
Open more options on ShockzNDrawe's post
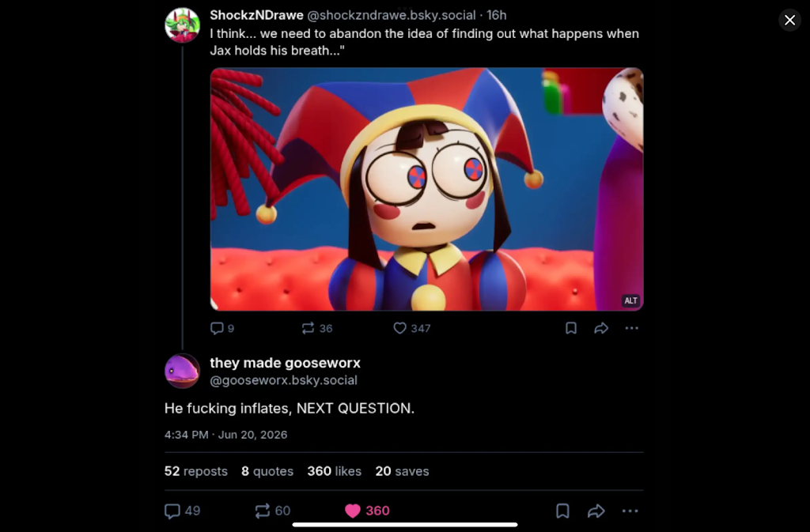pyautogui.click(x=631, y=328)
